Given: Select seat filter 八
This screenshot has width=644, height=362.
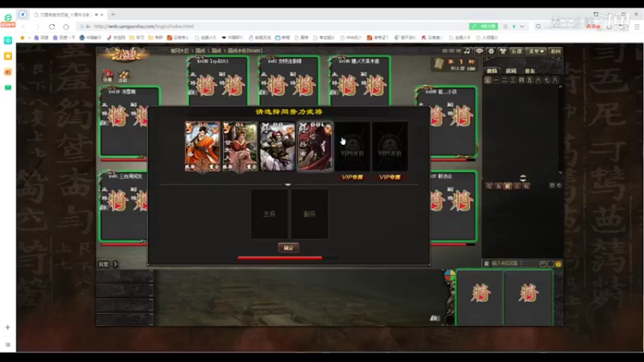Looking at the screenshot, I should click(555, 80).
